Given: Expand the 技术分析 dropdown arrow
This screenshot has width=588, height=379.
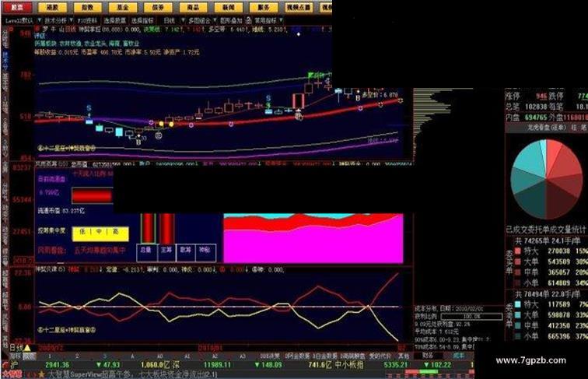Looking at the screenshot, I should (x=71, y=20).
